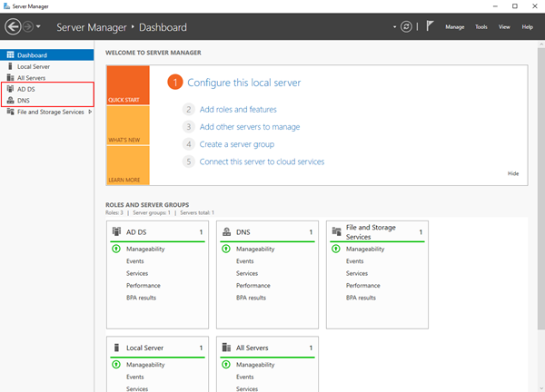Open AD DS in the left pane
545x392 pixels.
(x=47, y=89)
